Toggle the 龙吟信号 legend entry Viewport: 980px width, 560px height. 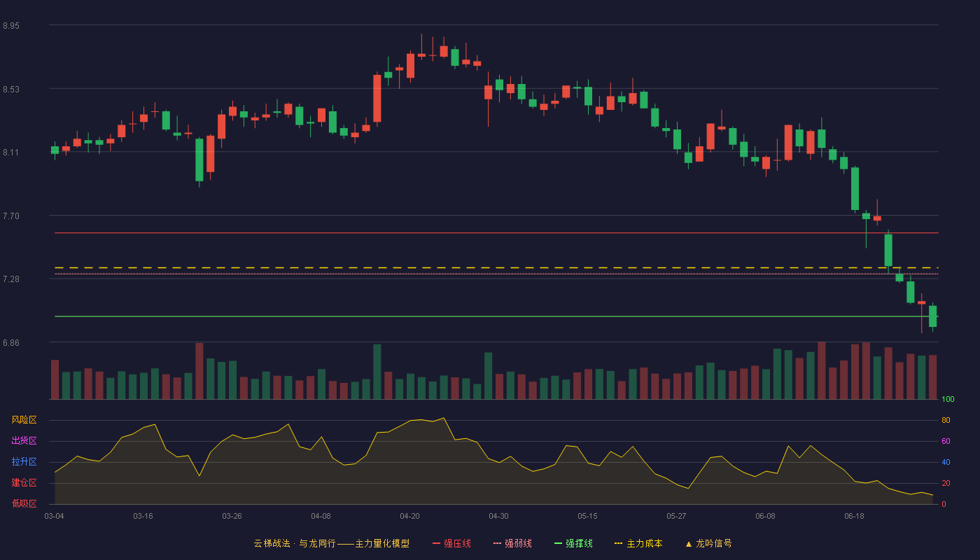pos(708,543)
